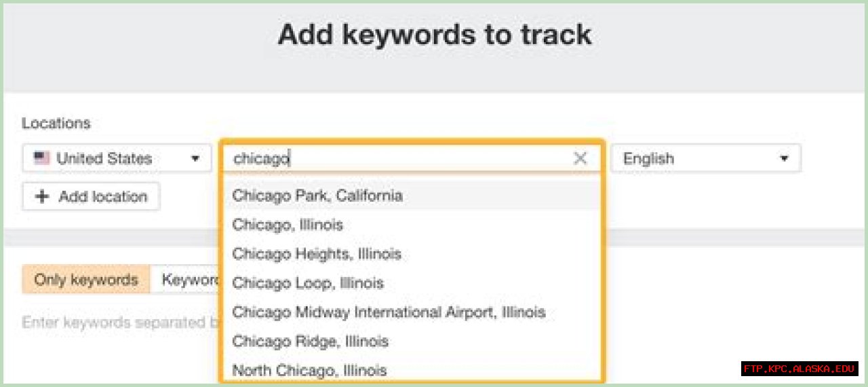Clear the chicago search text with X icon
This screenshot has height=387, width=868.
(580, 158)
